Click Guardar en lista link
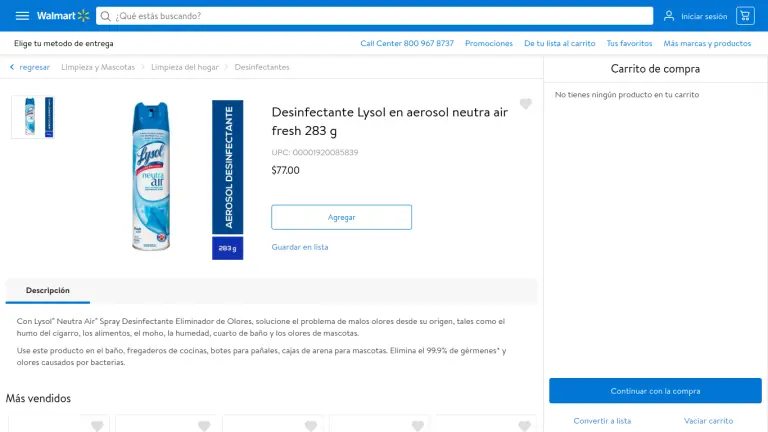 click(300, 247)
